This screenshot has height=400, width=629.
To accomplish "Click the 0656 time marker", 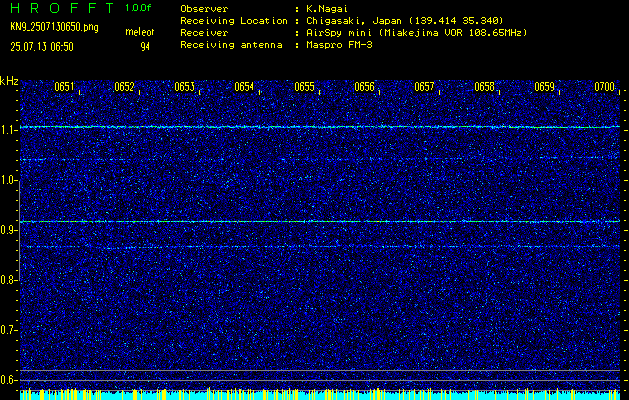I will [364, 87].
